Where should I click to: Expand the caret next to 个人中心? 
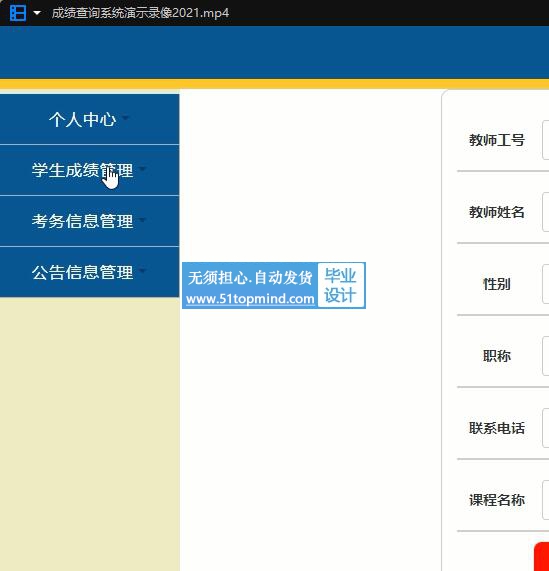(x=125, y=118)
